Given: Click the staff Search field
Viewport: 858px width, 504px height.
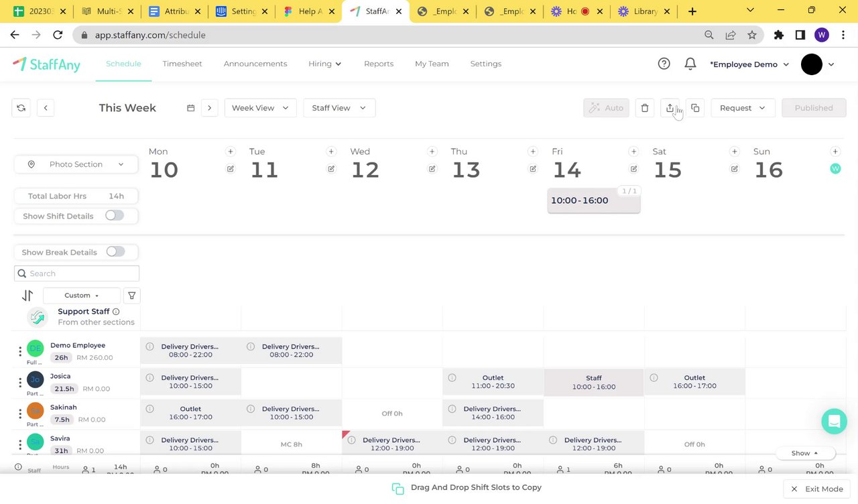Looking at the screenshot, I should point(76,273).
